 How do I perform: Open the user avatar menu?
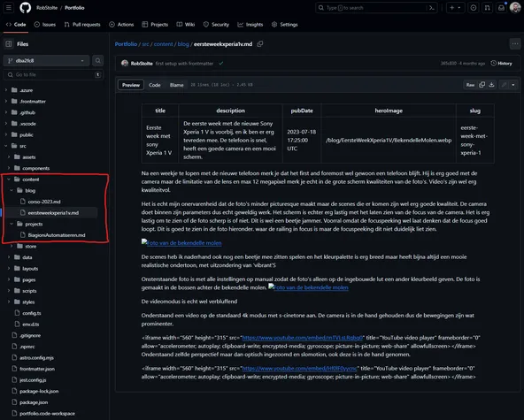pos(515,8)
